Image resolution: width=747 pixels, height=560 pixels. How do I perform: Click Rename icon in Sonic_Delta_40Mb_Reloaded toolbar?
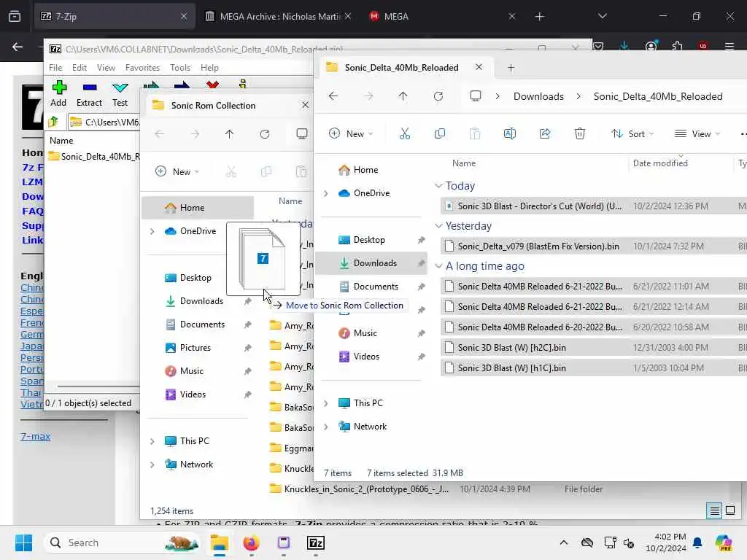pos(510,134)
